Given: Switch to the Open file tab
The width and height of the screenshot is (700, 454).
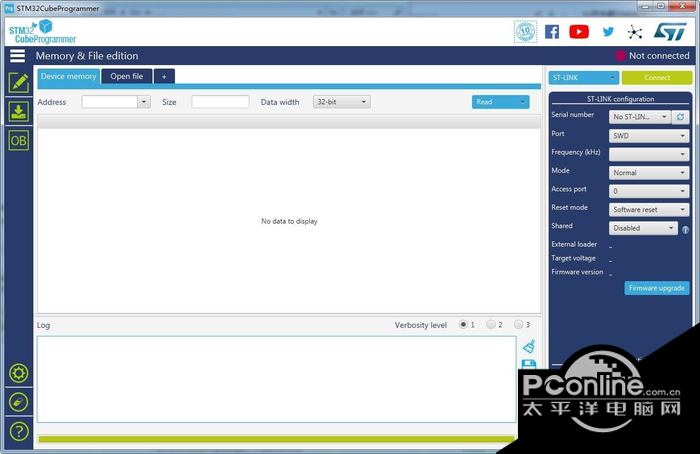Looking at the screenshot, I should (x=127, y=76).
